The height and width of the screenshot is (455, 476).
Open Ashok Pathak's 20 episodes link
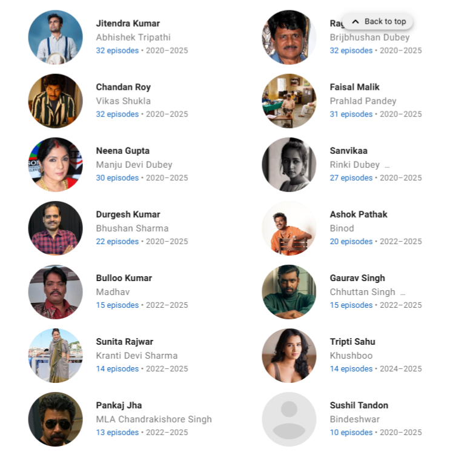coord(351,242)
